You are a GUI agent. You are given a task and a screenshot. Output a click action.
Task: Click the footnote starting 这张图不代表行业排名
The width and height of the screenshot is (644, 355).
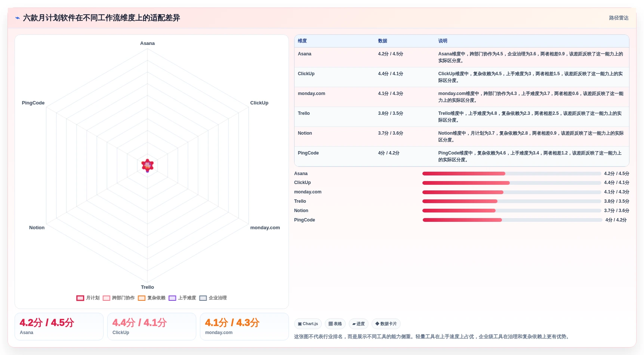point(432,337)
